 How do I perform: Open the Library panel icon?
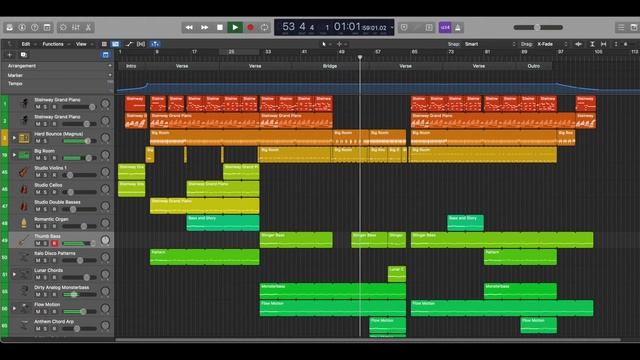pos(9,27)
